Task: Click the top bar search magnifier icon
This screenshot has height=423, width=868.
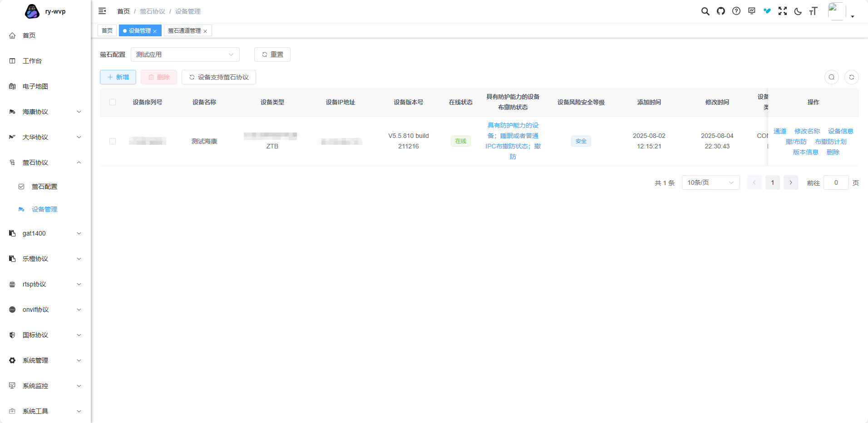Action: (705, 11)
